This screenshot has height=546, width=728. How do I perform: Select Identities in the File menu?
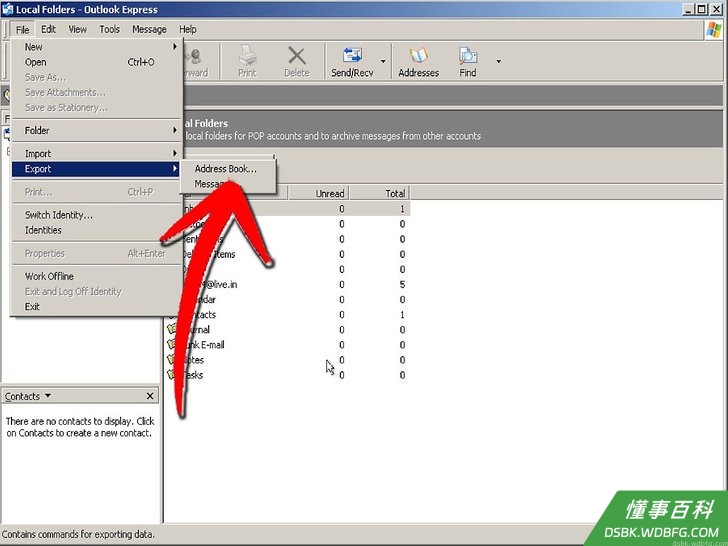96,230
